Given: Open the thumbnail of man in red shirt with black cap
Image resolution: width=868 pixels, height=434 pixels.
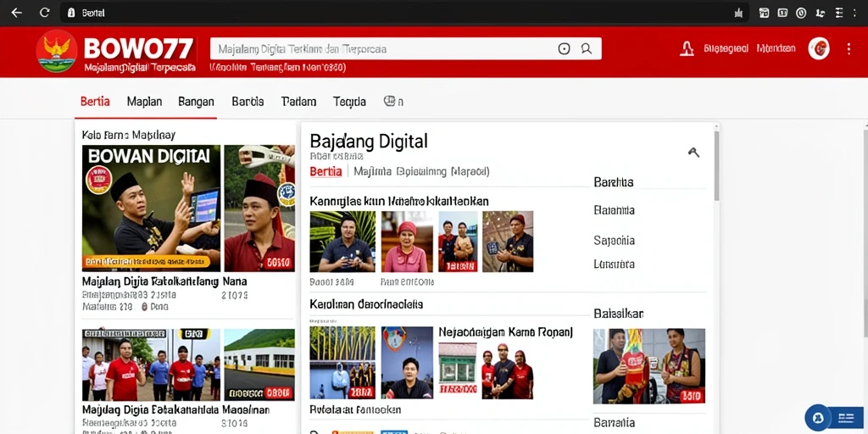Looking at the screenshot, I should 259,209.
